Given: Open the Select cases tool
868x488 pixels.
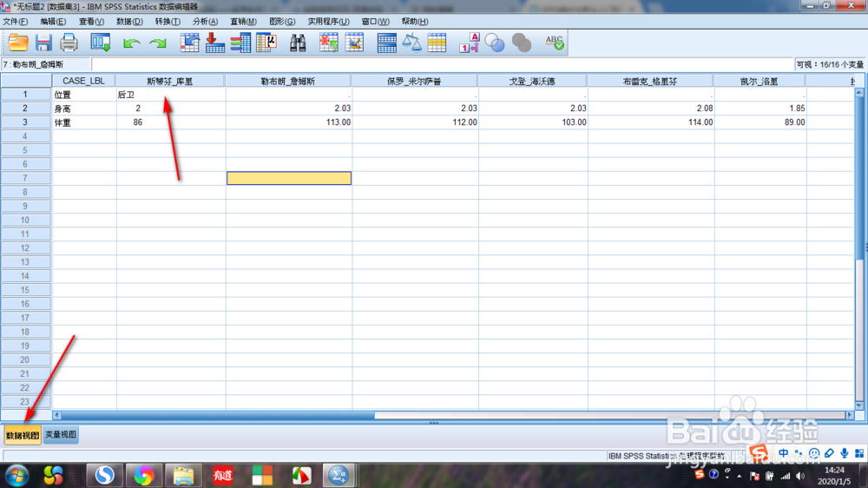Looking at the screenshot, I should (437, 43).
